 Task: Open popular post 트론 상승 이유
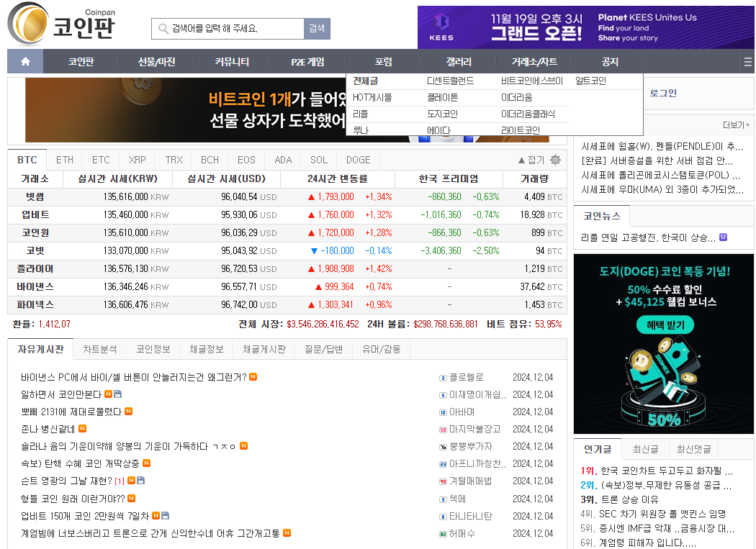(x=629, y=499)
